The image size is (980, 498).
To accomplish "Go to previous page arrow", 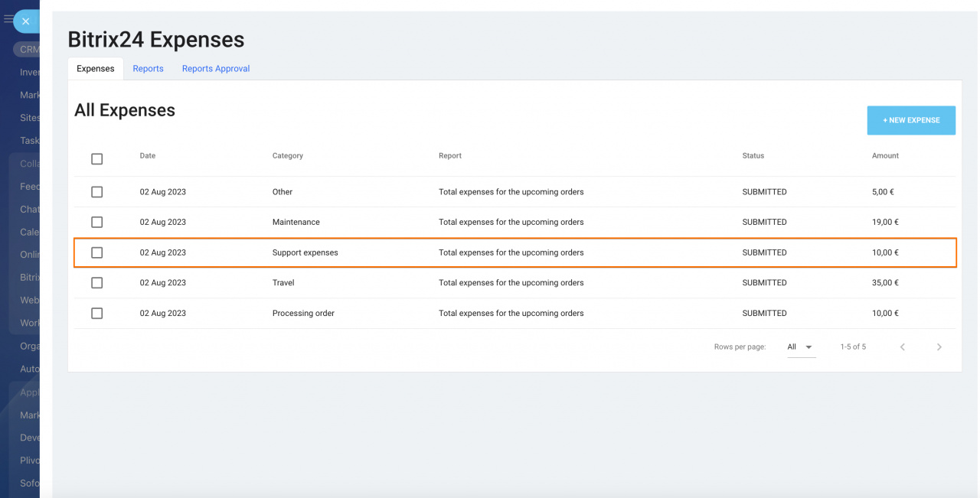I will pyautogui.click(x=903, y=347).
